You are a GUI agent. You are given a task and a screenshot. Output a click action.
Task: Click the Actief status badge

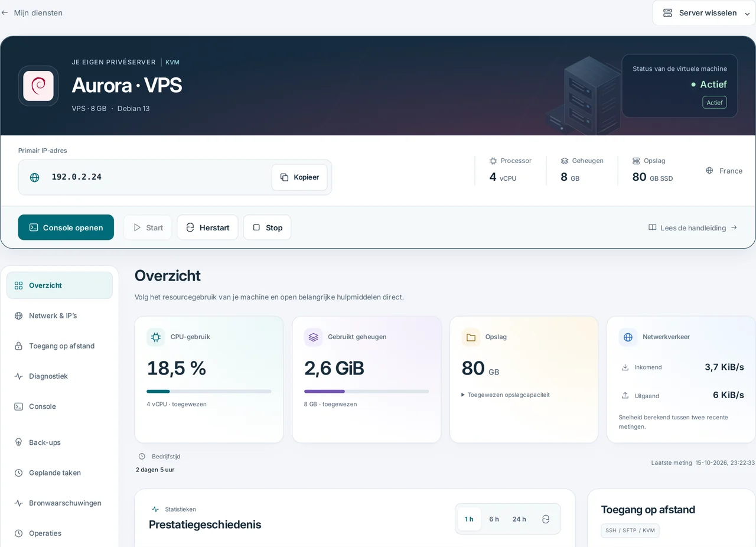pyautogui.click(x=715, y=102)
